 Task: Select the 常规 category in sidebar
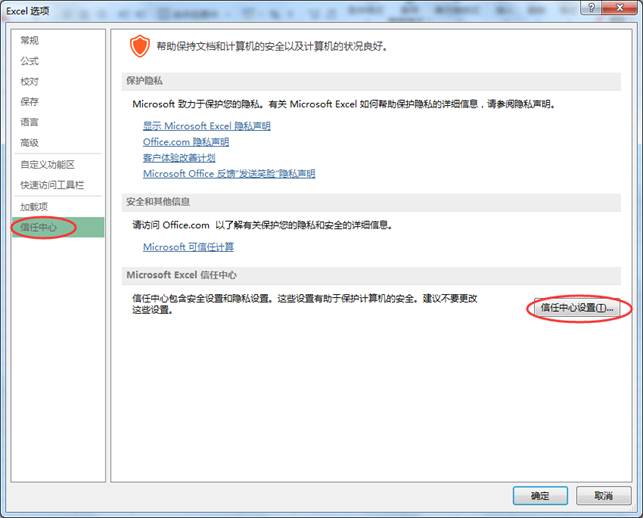pos(30,40)
